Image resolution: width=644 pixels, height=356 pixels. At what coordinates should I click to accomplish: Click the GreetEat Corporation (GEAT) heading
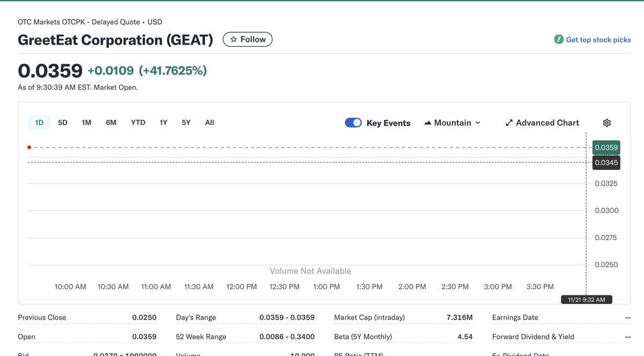(x=115, y=40)
